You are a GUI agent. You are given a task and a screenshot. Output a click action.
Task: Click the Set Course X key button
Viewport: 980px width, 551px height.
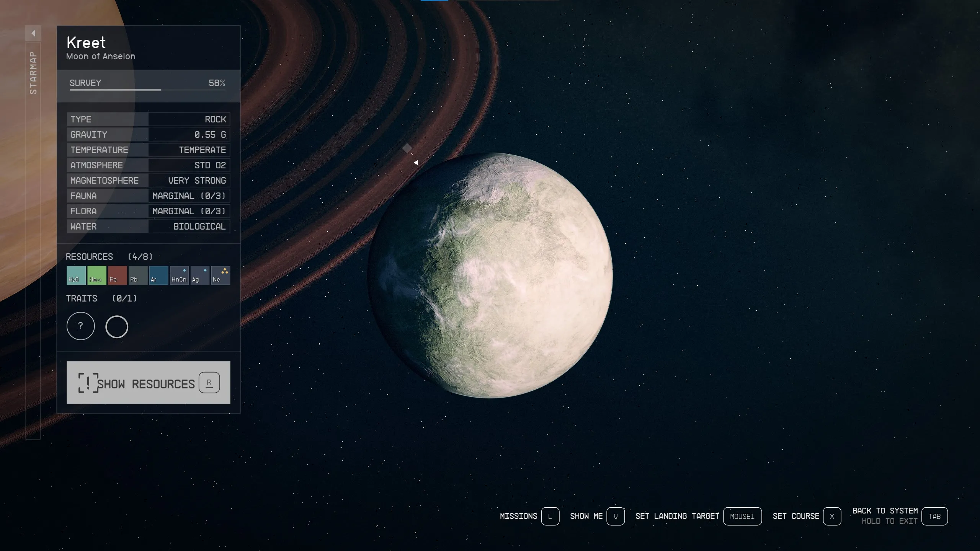(832, 517)
